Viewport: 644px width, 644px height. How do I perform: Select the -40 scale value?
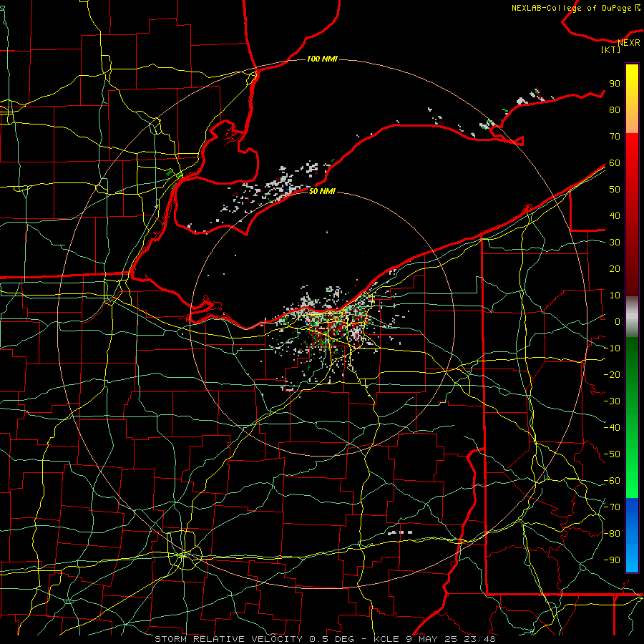pyautogui.click(x=612, y=428)
